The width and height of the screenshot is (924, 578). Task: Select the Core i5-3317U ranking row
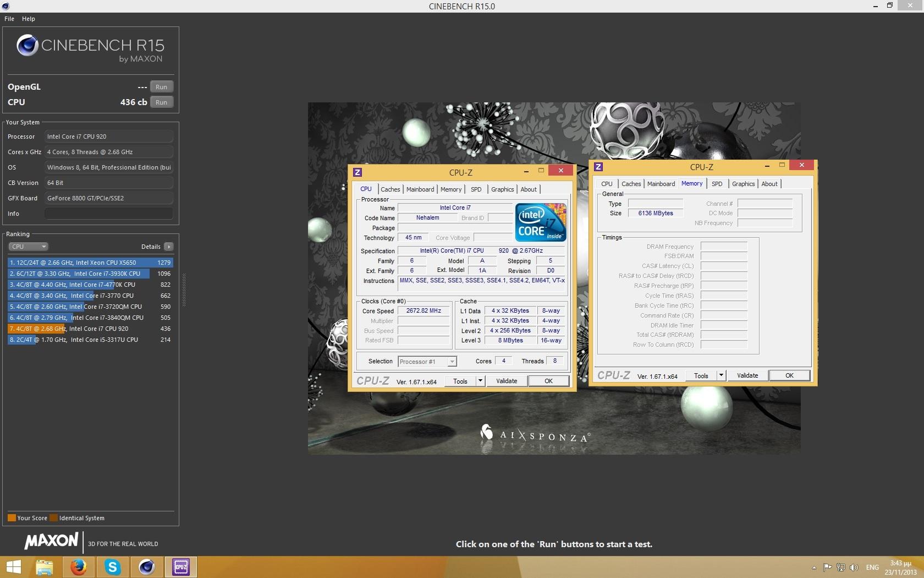[90, 340]
